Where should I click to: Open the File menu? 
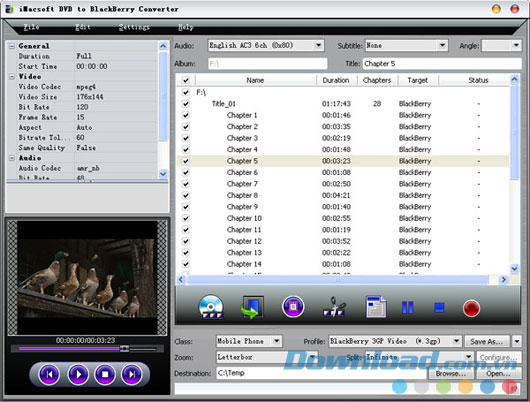[31, 27]
